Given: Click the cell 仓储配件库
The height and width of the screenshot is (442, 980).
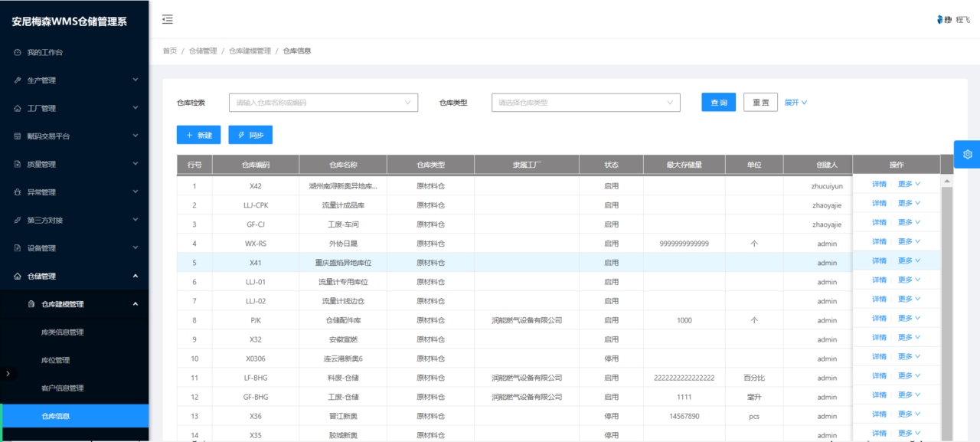Looking at the screenshot, I should 343,320.
